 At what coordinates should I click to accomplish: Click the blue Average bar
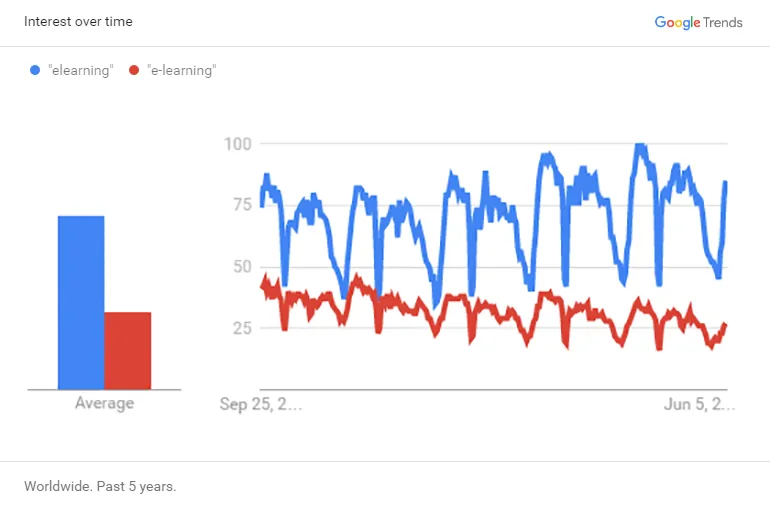click(x=81, y=302)
